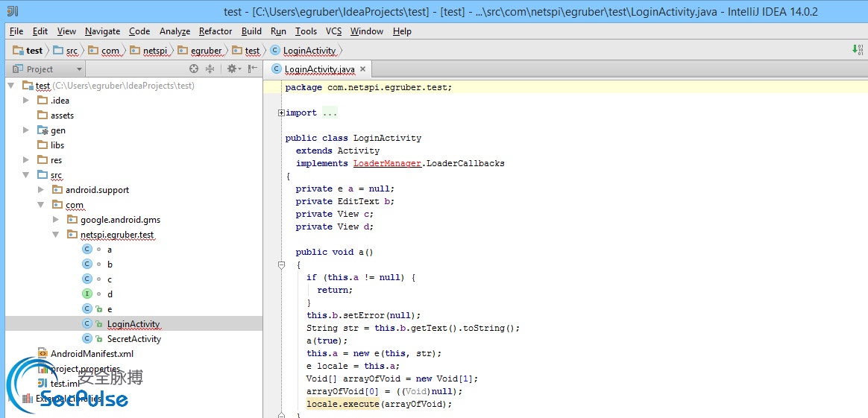868x418 pixels.
Task: Click the underlined LoaderManager identifier in code
Action: coord(387,163)
